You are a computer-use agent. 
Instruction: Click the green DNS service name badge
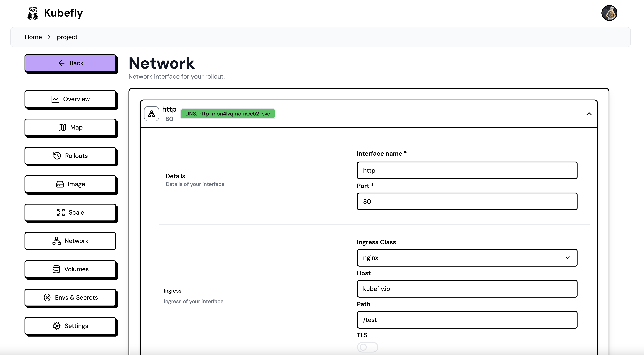227,114
